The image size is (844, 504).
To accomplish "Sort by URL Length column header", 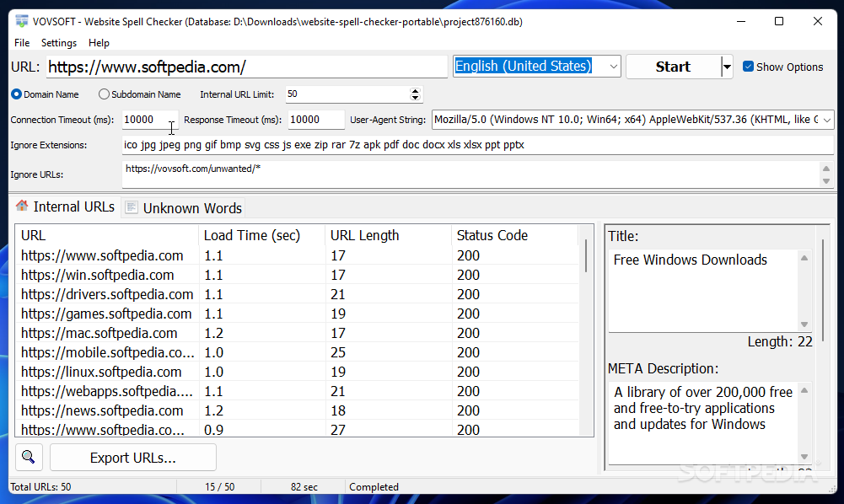I will [388, 235].
